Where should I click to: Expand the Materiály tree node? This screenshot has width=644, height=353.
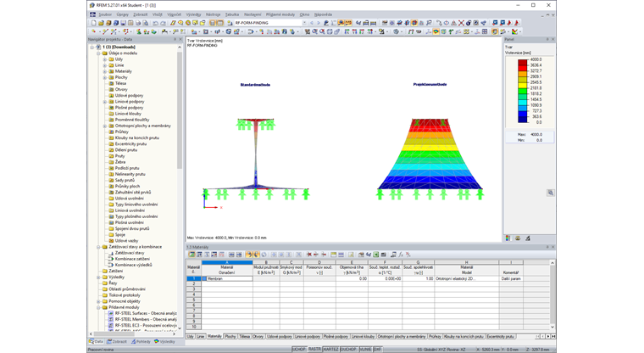[x=105, y=71]
